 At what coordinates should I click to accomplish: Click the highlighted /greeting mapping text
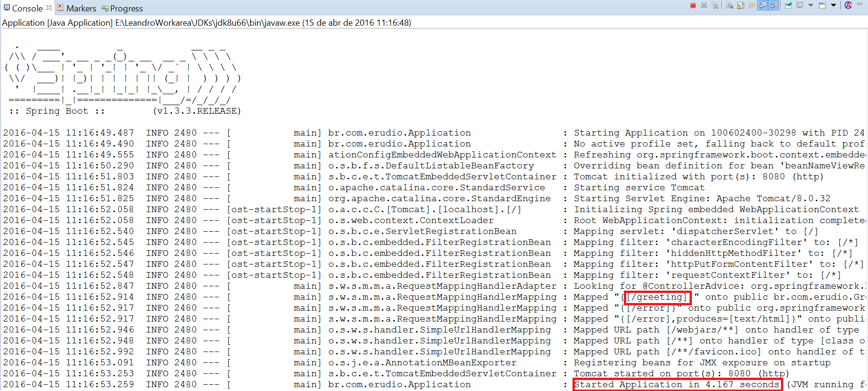tap(657, 297)
